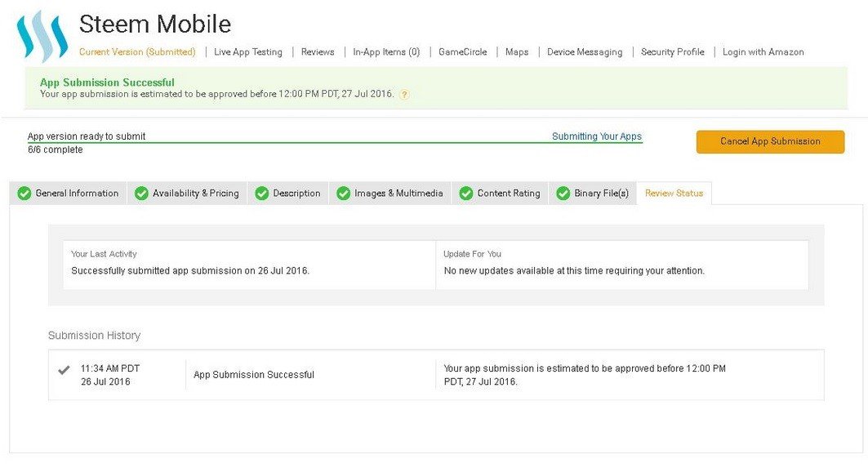
Task: Go to the Maps section
Action: (517, 52)
